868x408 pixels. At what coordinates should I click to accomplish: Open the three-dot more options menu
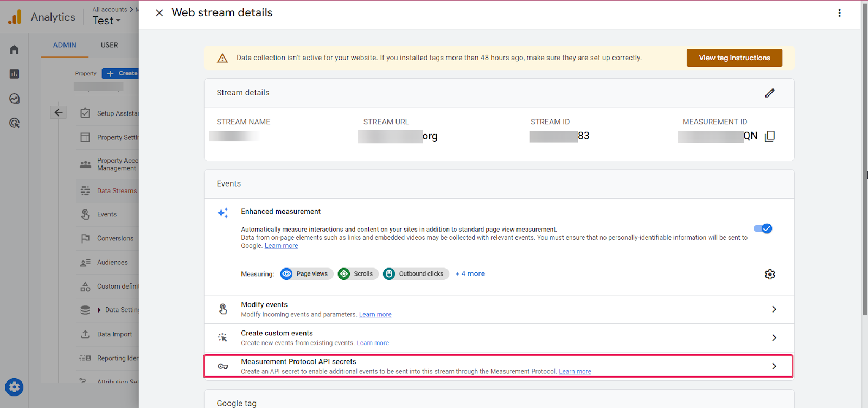click(x=839, y=13)
